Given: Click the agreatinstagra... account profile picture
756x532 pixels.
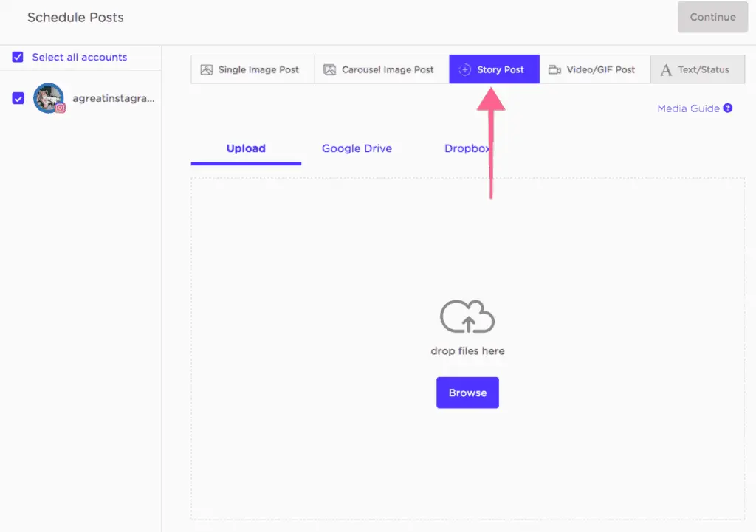Looking at the screenshot, I should pos(48,97).
